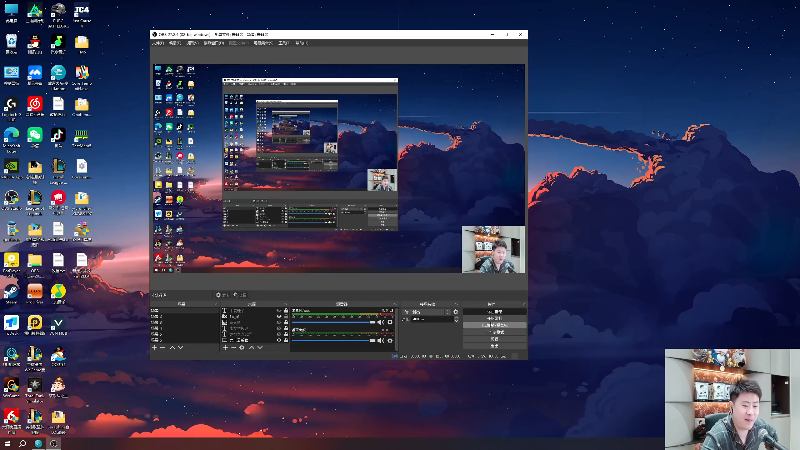Viewport: 800px width, 450px height.
Task: Open source properties via the Sources panel gear icon
Action: click(x=242, y=347)
